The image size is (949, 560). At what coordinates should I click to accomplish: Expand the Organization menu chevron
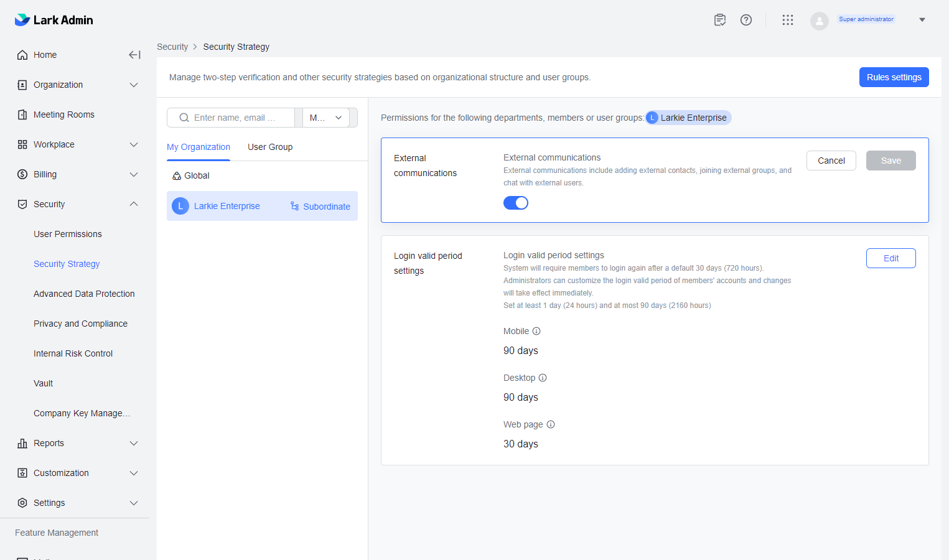pyautogui.click(x=134, y=85)
